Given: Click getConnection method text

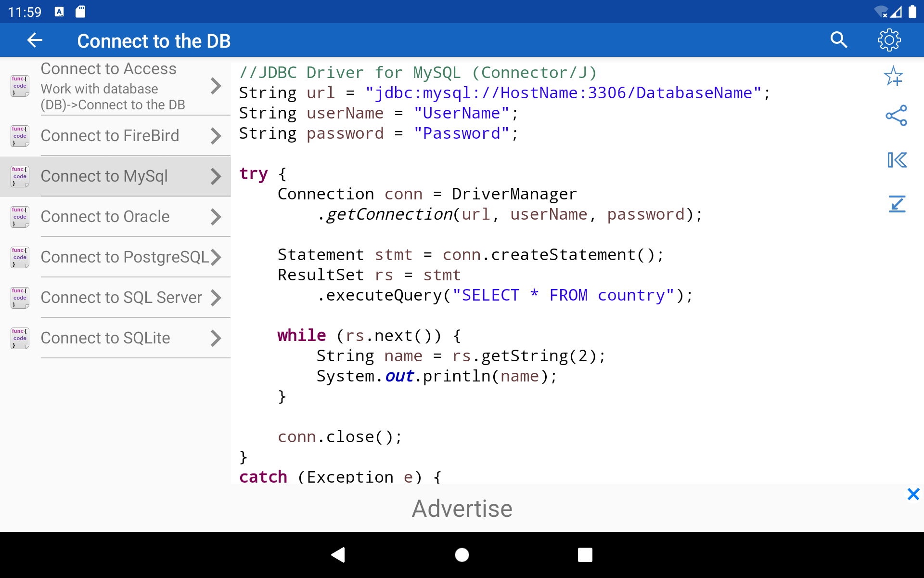Looking at the screenshot, I should (389, 214).
